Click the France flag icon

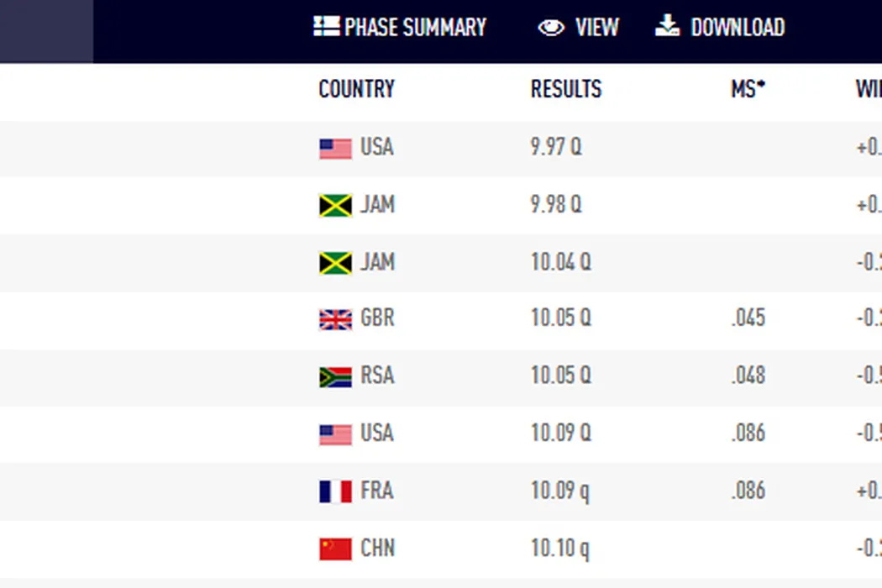point(335,491)
